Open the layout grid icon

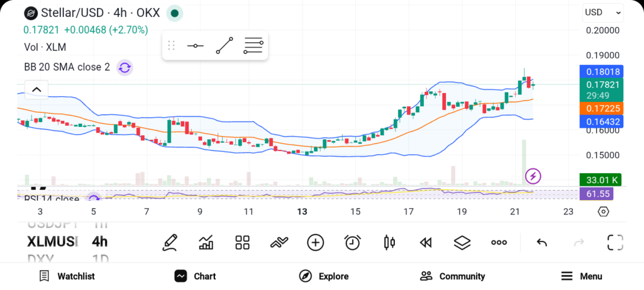pos(242,242)
